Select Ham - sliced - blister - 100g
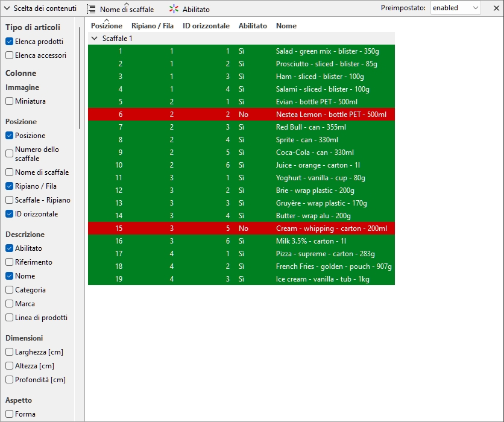Screen dimensions: 504x422 241,77
